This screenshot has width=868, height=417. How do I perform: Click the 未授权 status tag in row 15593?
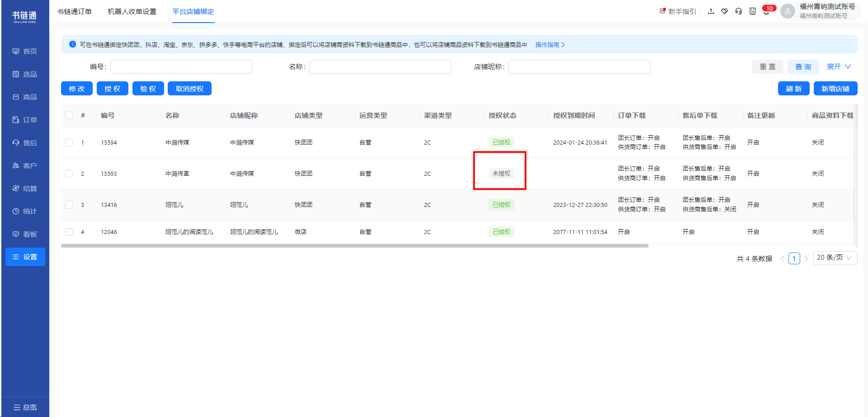[x=501, y=173]
